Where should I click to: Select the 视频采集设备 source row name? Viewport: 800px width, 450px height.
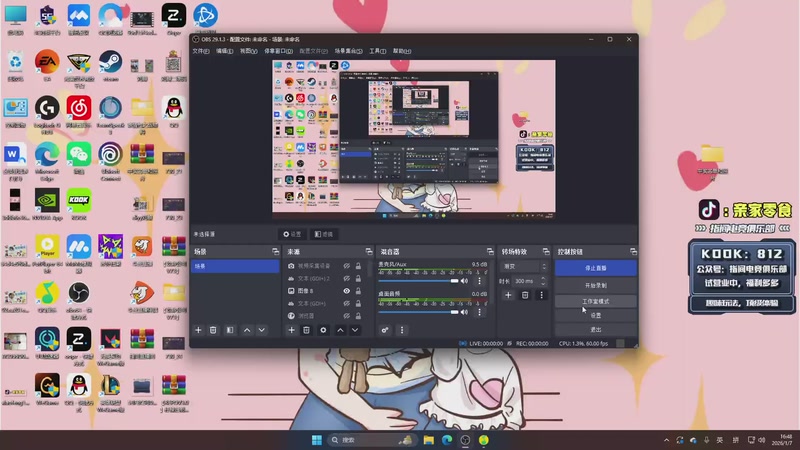click(314, 266)
